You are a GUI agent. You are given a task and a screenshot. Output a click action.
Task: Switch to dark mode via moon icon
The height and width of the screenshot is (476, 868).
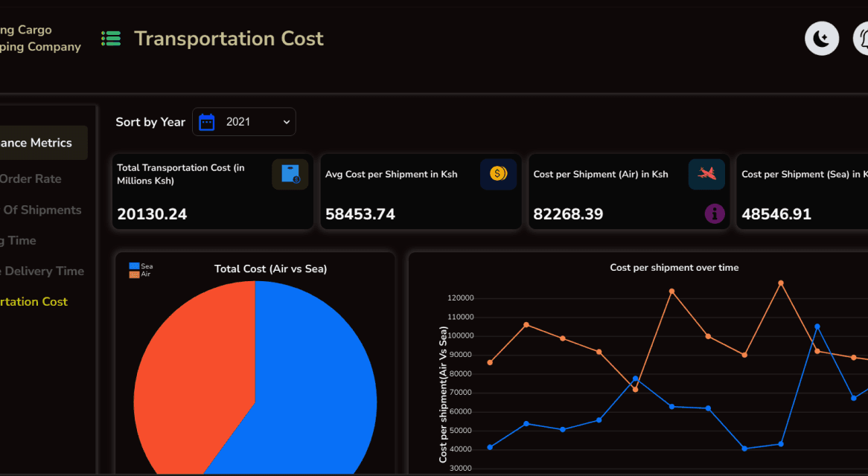click(x=822, y=39)
